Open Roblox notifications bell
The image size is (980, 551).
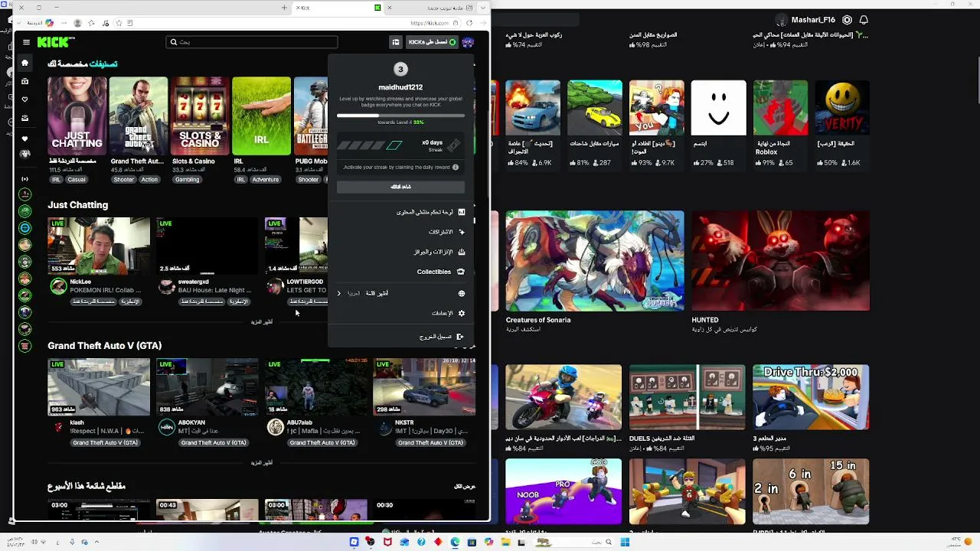[864, 20]
